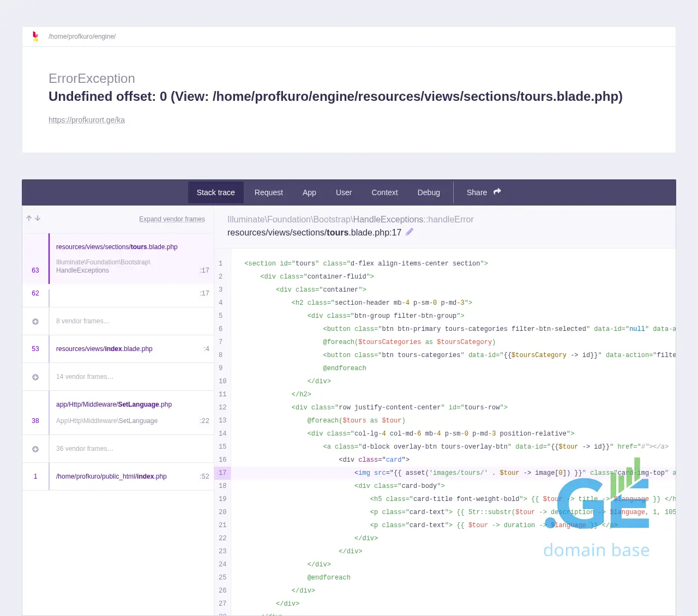Click the @foreach($tours as $tour) code line
698x616 pixels.
[356, 420]
